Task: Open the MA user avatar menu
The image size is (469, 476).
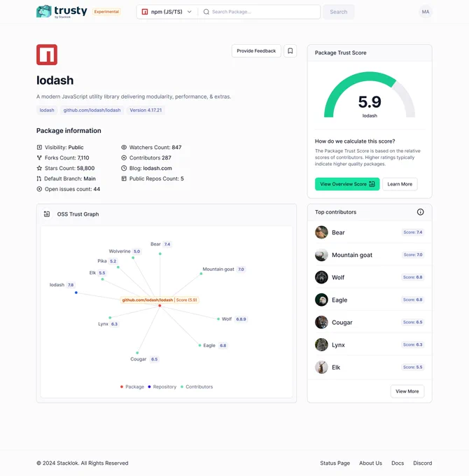Action: coord(426,12)
